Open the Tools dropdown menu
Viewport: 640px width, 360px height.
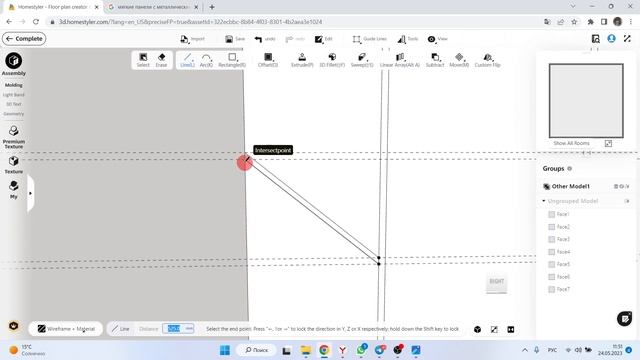tap(408, 39)
